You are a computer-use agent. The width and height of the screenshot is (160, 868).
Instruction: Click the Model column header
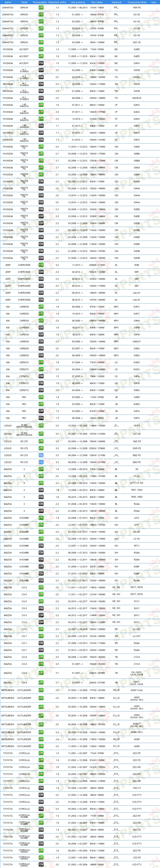pos(24,2)
